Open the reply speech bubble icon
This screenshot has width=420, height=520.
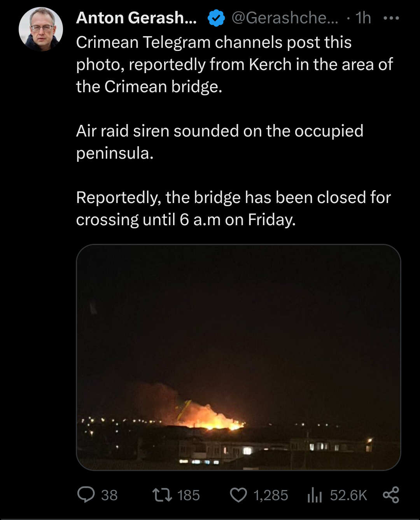click(86, 495)
